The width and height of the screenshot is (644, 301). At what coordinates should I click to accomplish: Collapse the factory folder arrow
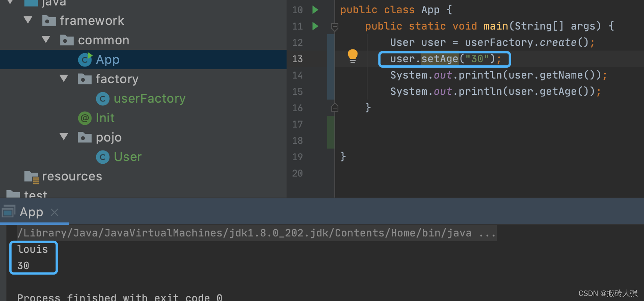64,78
